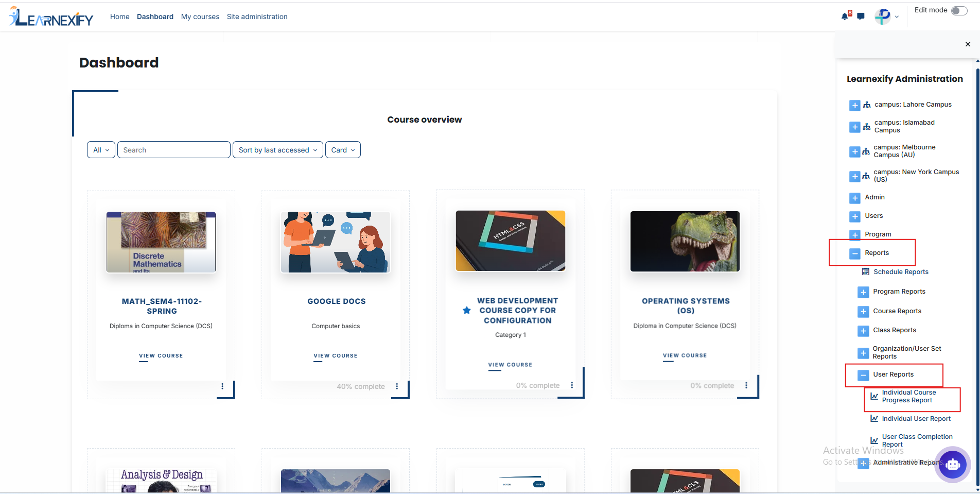Expand Program Reports node

(863, 292)
